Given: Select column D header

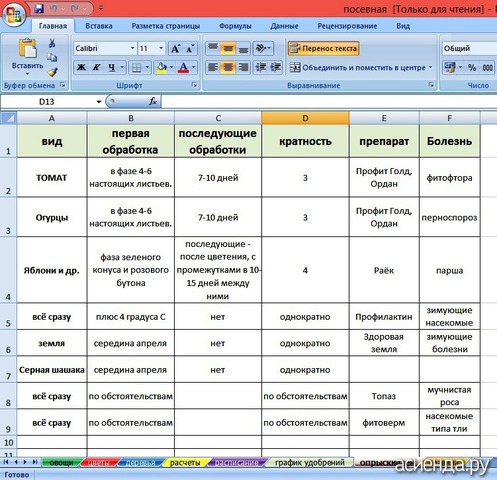Looking at the screenshot, I should (x=305, y=118).
